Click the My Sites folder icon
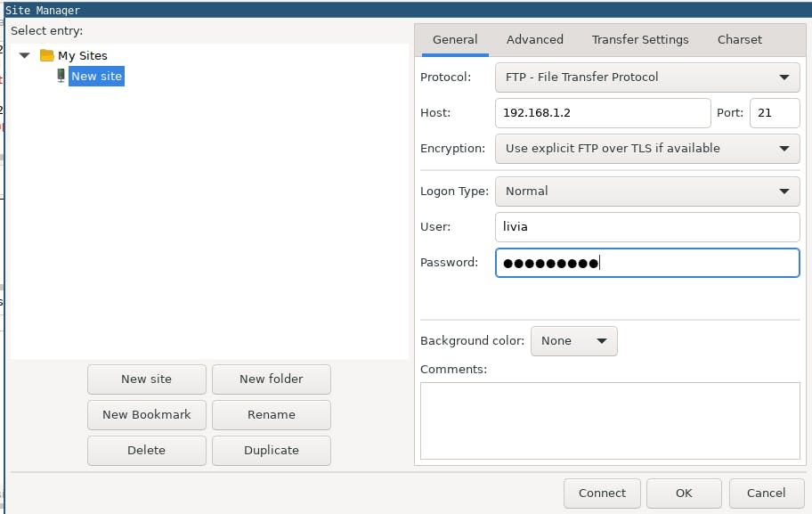The height and width of the screenshot is (514, 812). (x=48, y=55)
